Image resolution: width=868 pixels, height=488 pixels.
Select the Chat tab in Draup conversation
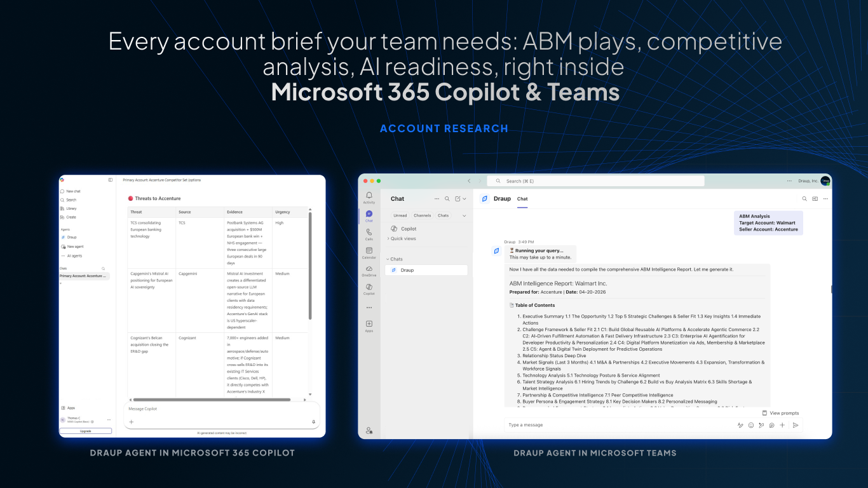(x=522, y=199)
